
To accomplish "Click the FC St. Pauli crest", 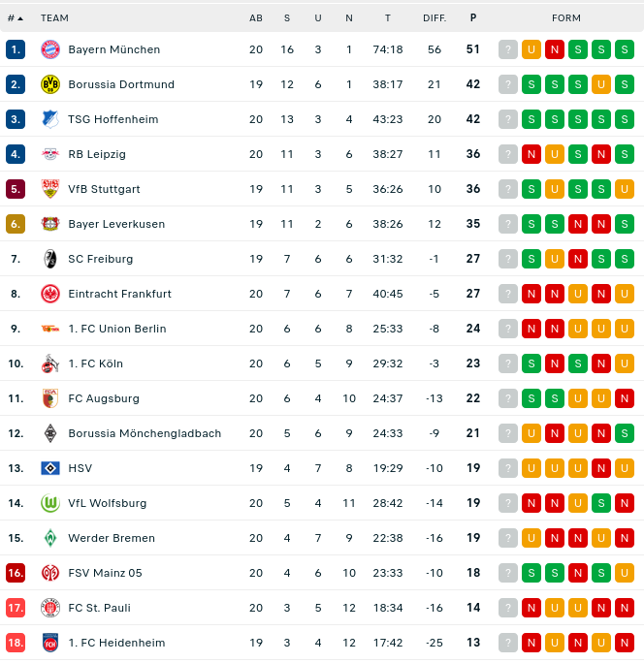I will (x=50, y=608).
